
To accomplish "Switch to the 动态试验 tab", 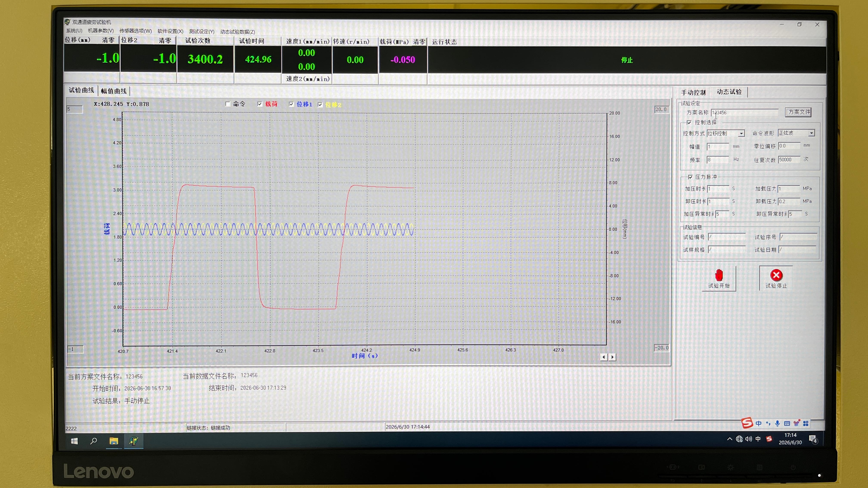I will 729,92.
